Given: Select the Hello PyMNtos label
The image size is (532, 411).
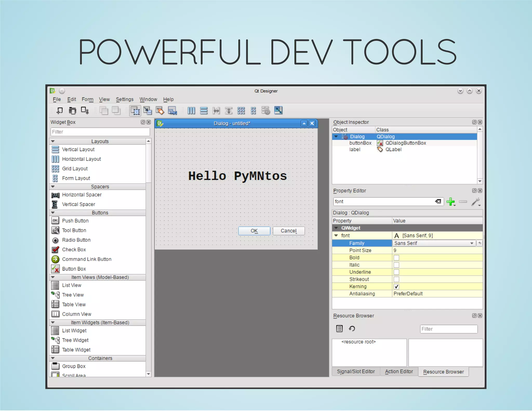Looking at the screenshot, I should pyautogui.click(x=237, y=176).
